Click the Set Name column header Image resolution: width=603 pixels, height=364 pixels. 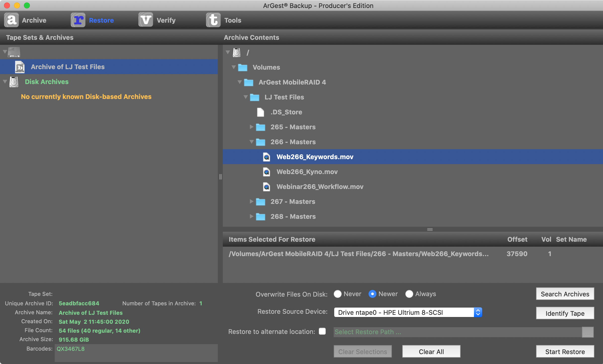[x=571, y=239]
